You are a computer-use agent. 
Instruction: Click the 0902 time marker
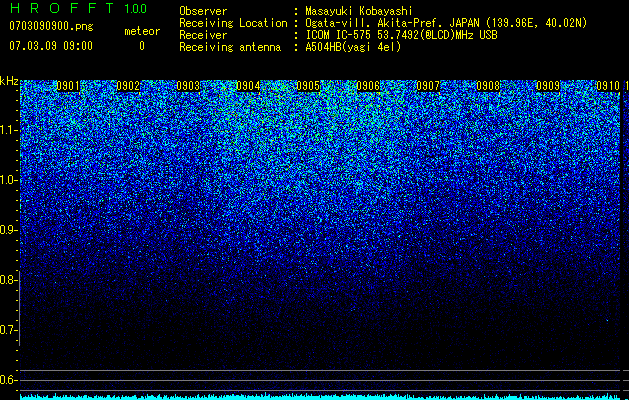pyautogui.click(x=128, y=86)
